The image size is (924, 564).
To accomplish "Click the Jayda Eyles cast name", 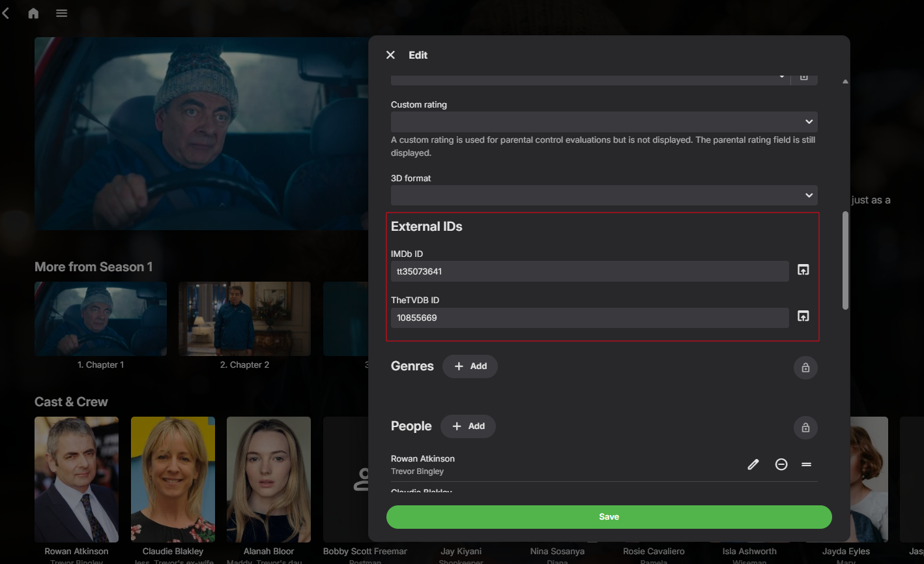I will (x=846, y=552).
